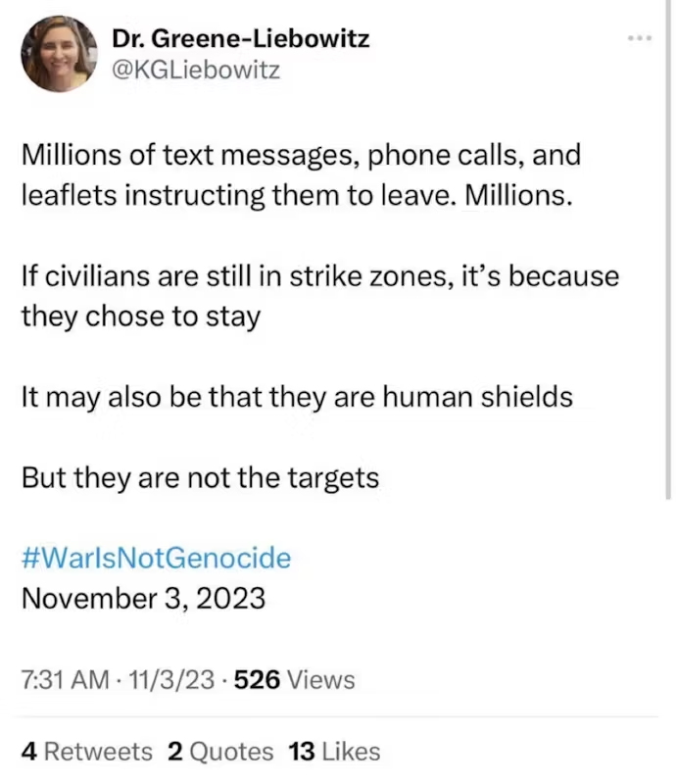Click the line starting "Millions of text messages"

[x=300, y=155]
